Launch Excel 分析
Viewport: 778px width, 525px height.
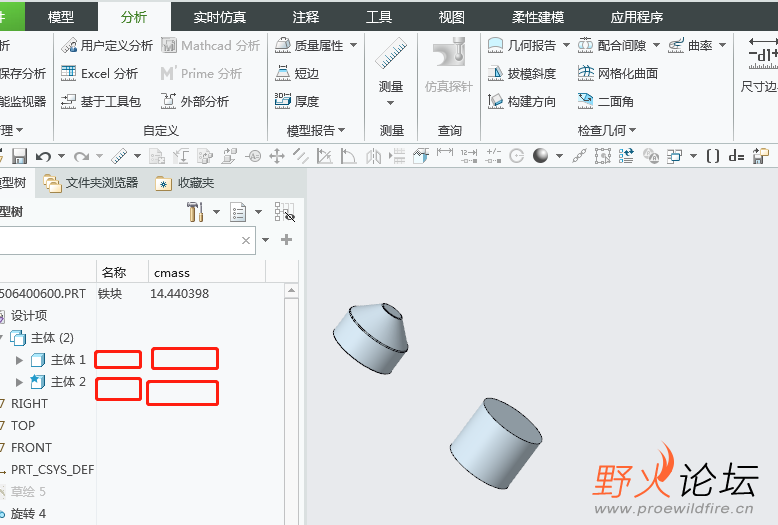coord(99,73)
